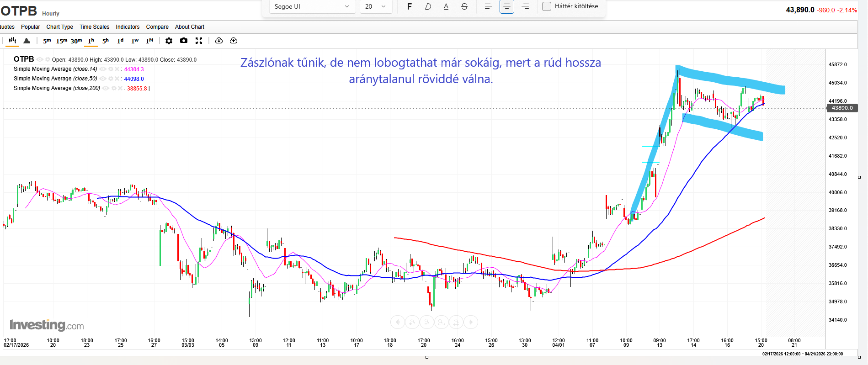Select the 15m timeframe button
868x365 pixels.
point(61,41)
